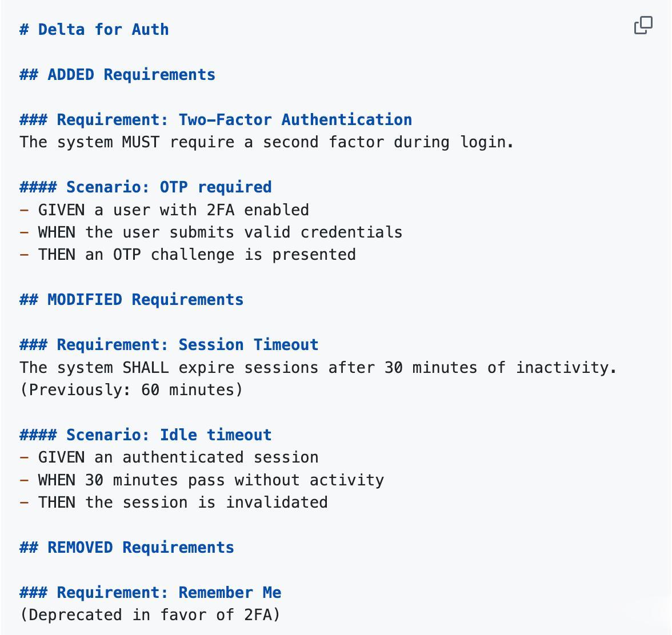This screenshot has width=672, height=635.
Task: Click the '## ADDED Requirements' heading
Action: pos(118,75)
